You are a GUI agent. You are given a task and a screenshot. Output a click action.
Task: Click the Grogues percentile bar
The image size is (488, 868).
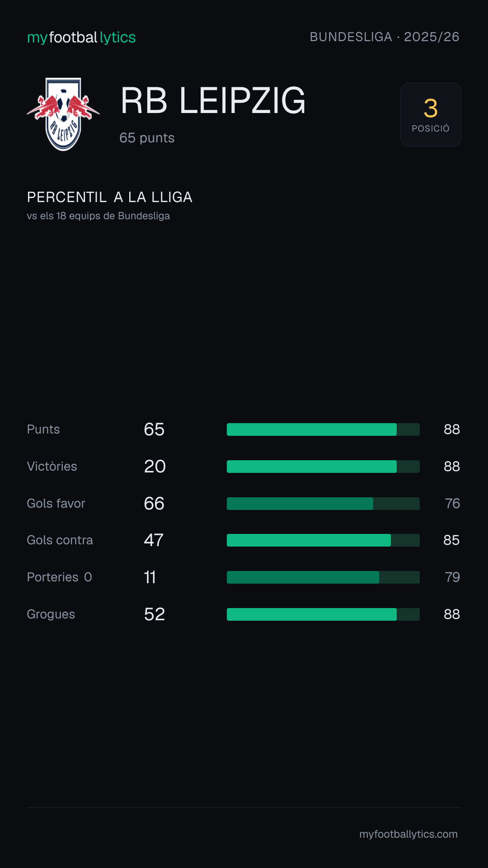[323, 614]
